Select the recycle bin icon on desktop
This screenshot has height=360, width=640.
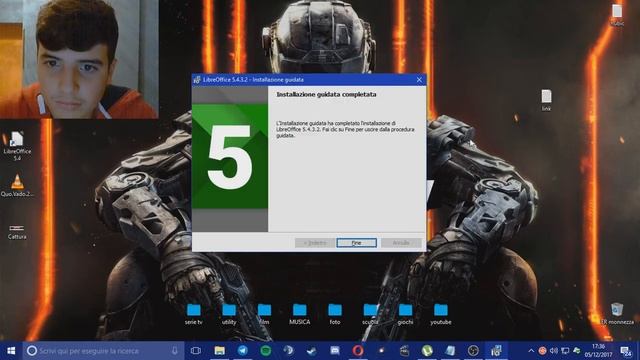pyautogui.click(x=617, y=313)
